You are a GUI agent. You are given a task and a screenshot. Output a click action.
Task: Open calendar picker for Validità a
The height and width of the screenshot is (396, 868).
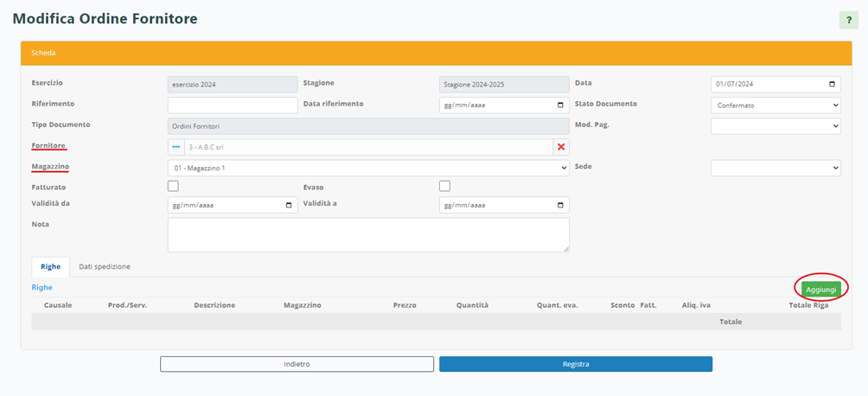[x=560, y=206]
